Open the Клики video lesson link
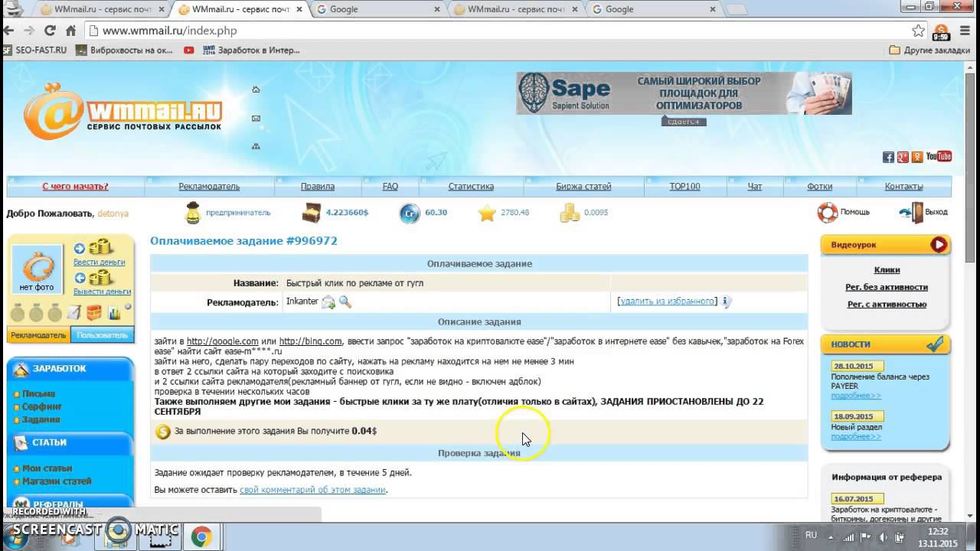The height and width of the screenshot is (551, 980). pos(887,269)
